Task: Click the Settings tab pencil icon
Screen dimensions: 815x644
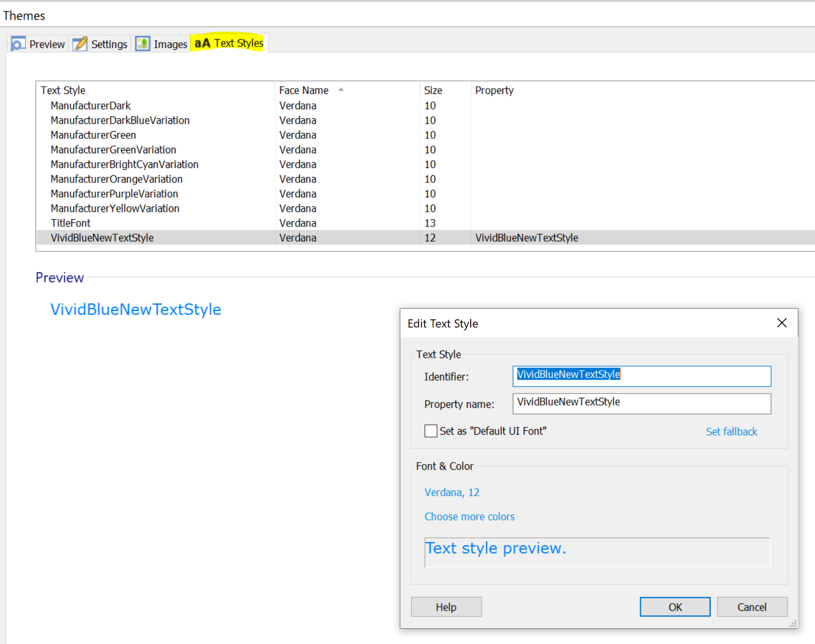Action: [80, 44]
